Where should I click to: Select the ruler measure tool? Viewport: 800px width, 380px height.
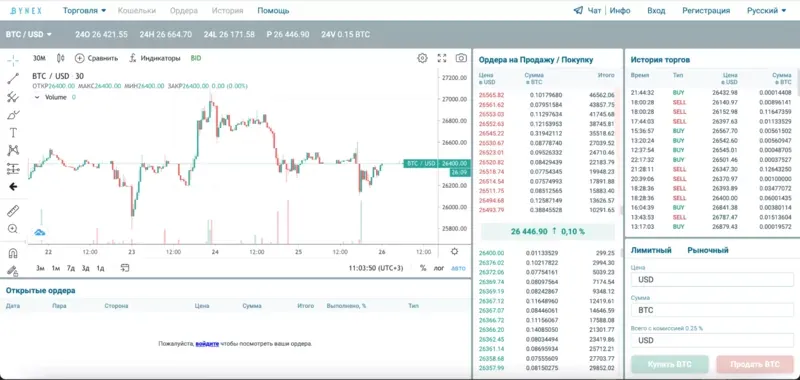coord(13,210)
